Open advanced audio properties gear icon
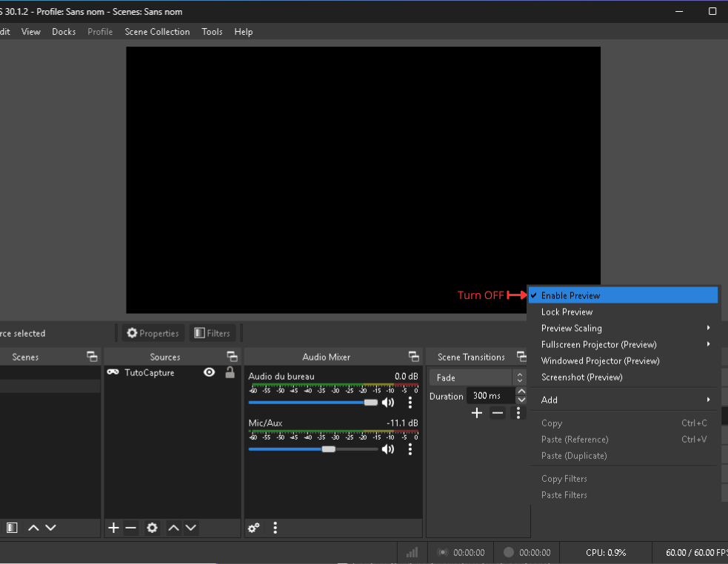 (x=254, y=528)
